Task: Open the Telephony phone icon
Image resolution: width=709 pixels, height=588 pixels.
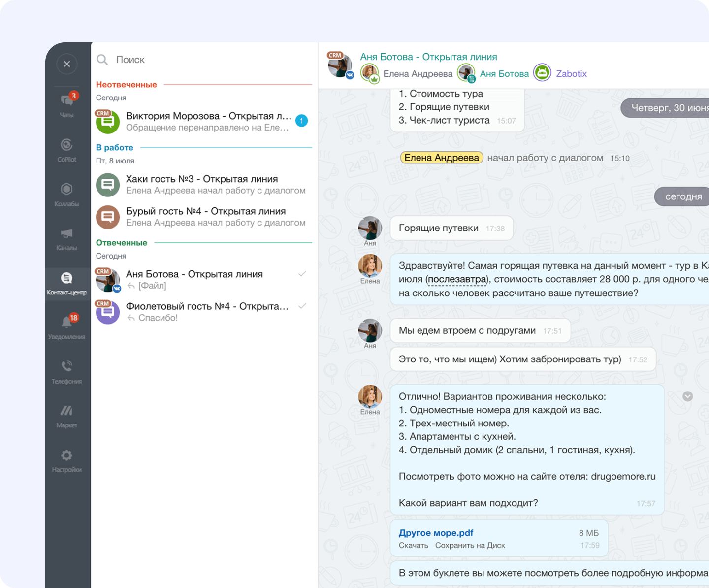Action: click(66, 371)
